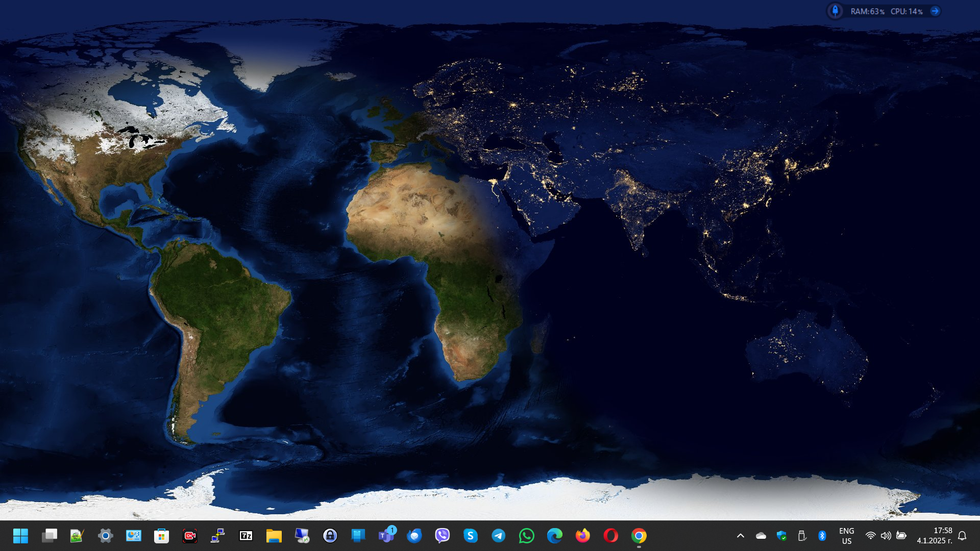Viewport: 980px width, 551px height.
Task: Open Telegram from taskbar
Action: (x=499, y=536)
